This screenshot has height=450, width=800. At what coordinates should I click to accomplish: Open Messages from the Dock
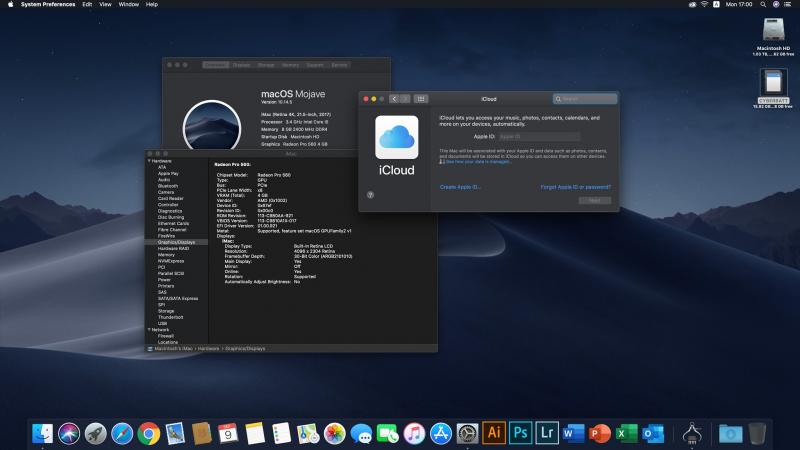[361, 434]
